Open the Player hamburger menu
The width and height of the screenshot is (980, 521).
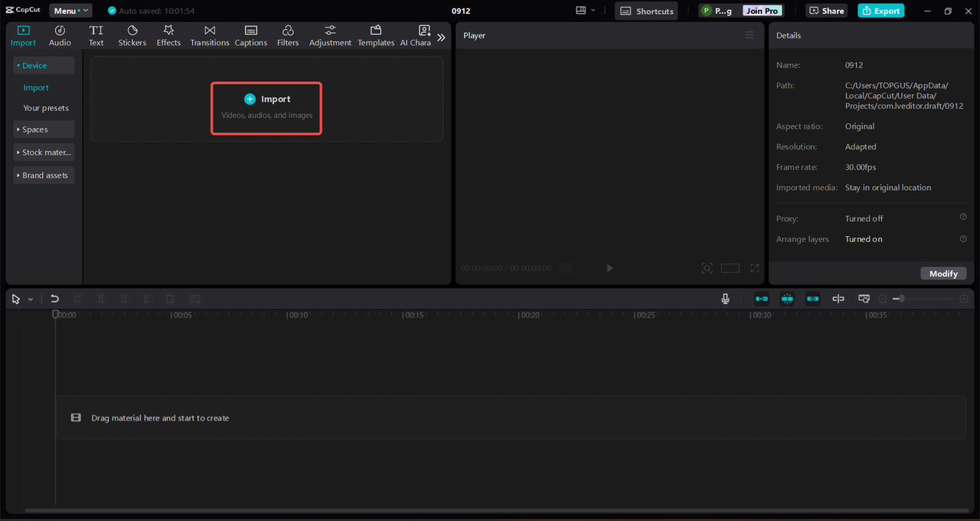[x=750, y=35]
